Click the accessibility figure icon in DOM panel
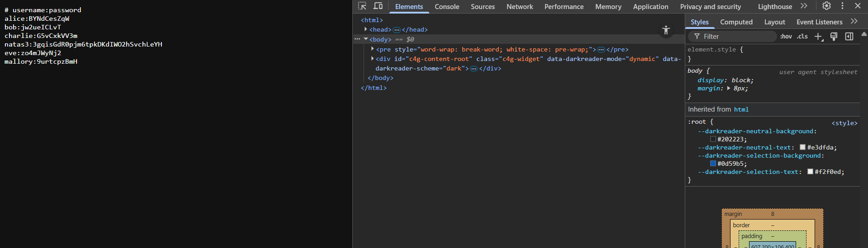Viewport: 868px width, 248px height. (x=666, y=30)
